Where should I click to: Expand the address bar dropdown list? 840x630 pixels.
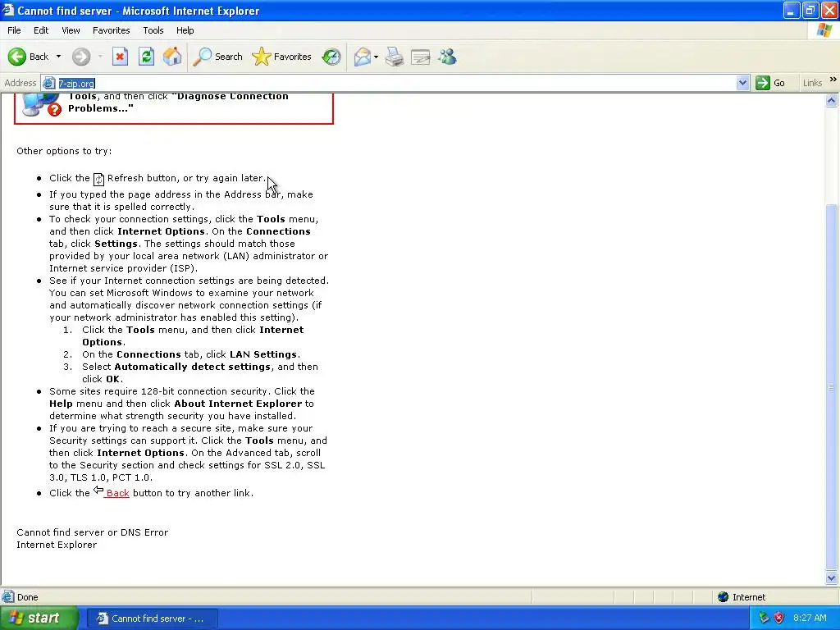click(x=742, y=83)
